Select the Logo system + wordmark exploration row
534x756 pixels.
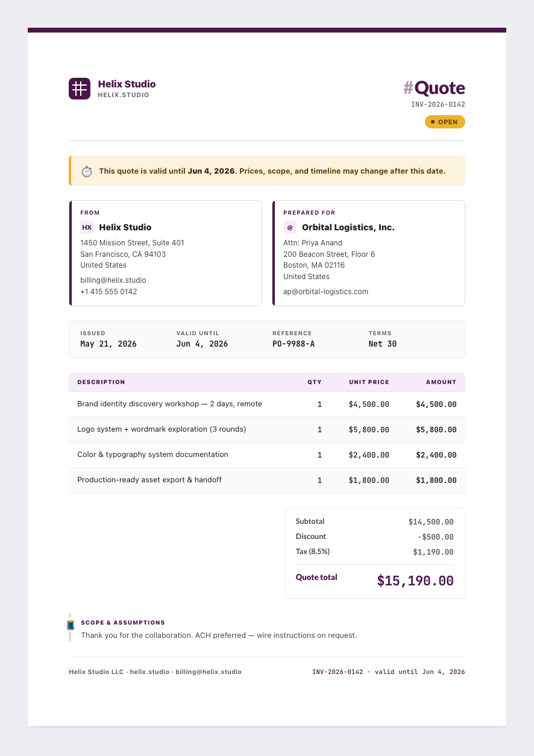[x=267, y=430]
